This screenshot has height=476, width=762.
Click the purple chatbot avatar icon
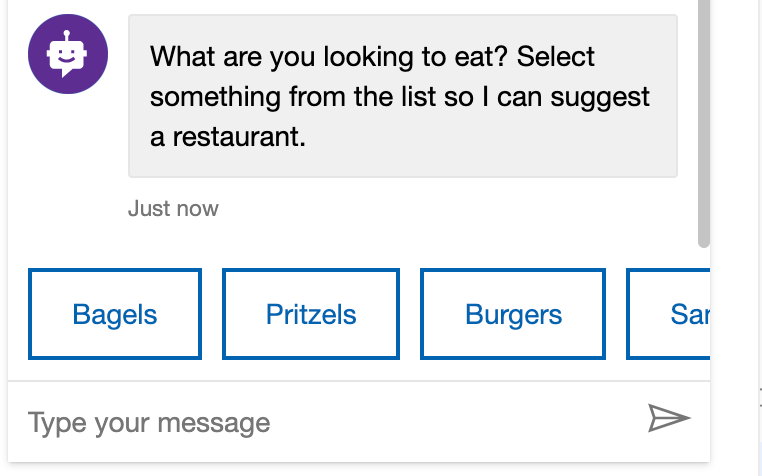[x=67, y=57]
